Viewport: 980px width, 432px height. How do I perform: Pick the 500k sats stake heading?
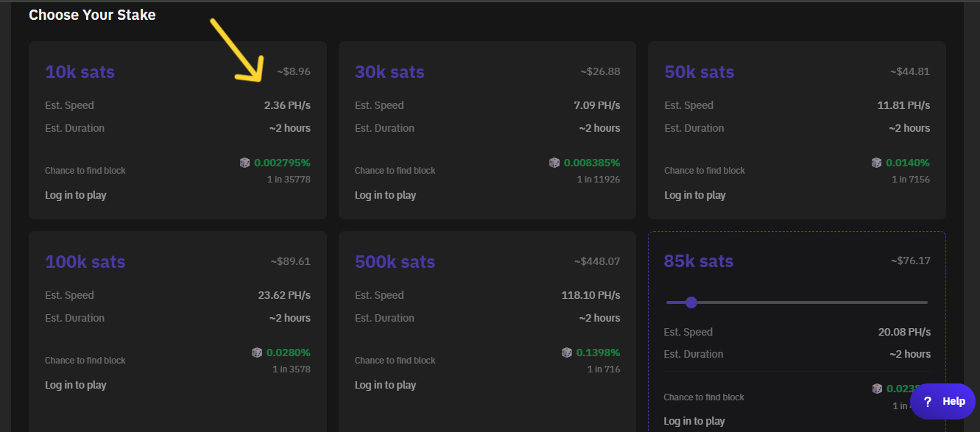pos(395,262)
